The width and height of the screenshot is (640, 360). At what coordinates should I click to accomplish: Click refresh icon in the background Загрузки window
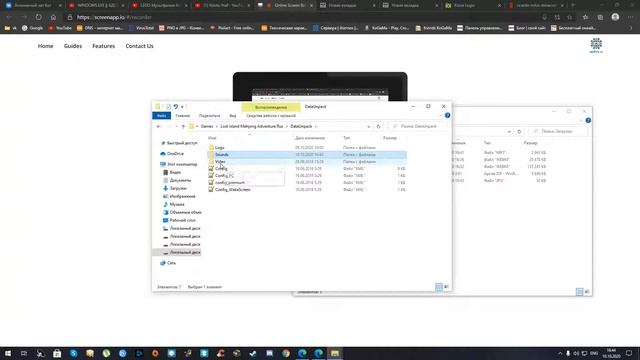pyautogui.click(x=519, y=131)
